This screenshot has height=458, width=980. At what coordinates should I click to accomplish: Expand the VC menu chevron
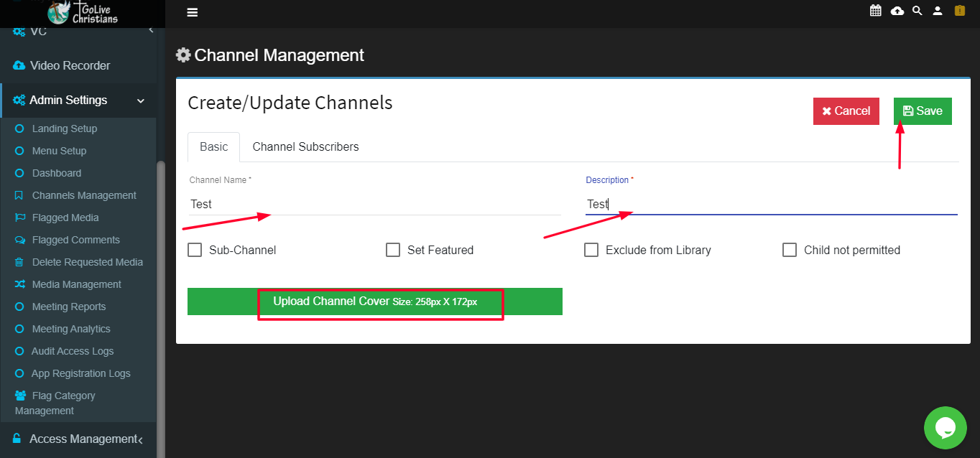click(x=150, y=29)
